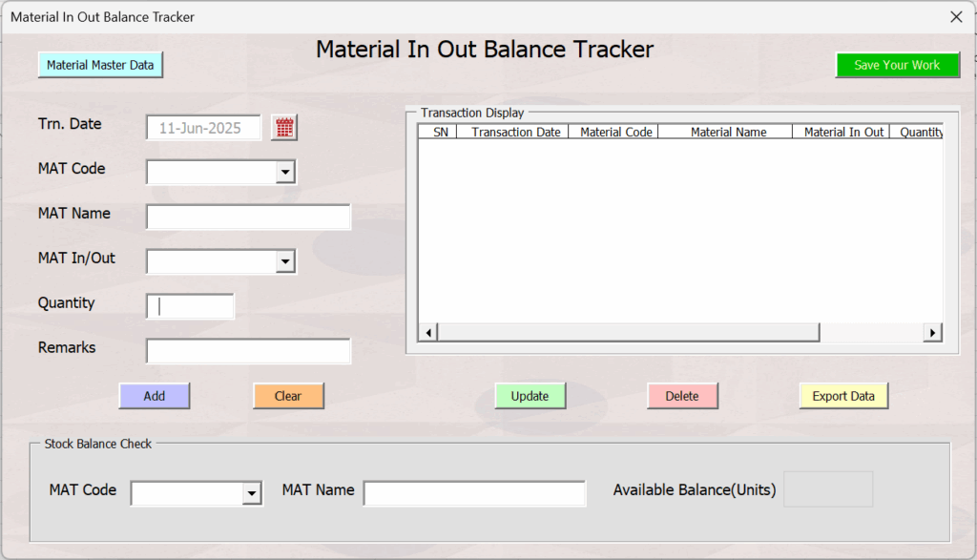Click the Material Master Data button
Image resolution: width=977 pixels, height=560 pixels.
100,65
